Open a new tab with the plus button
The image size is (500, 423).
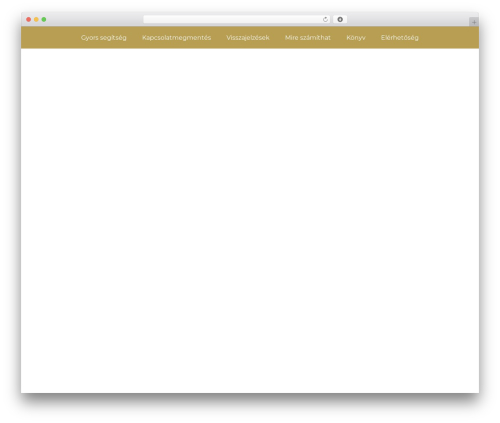pos(474,22)
